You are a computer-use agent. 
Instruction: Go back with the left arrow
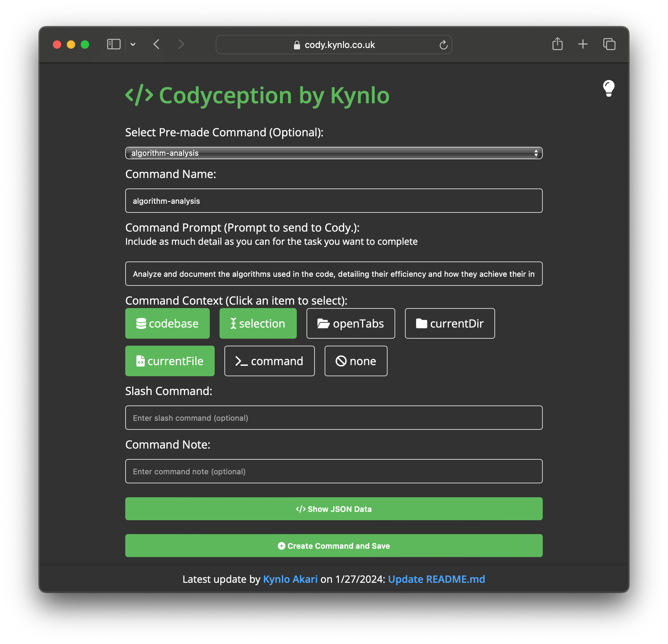click(157, 45)
